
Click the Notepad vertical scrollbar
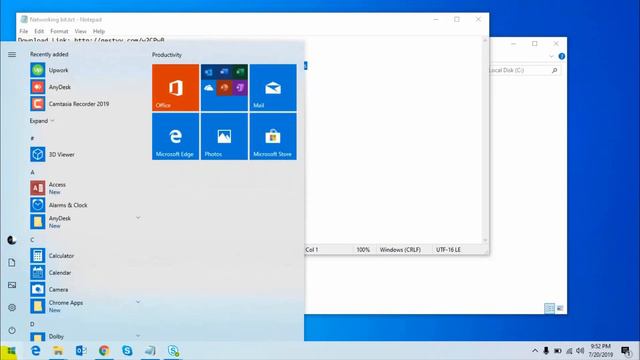click(x=485, y=140)
